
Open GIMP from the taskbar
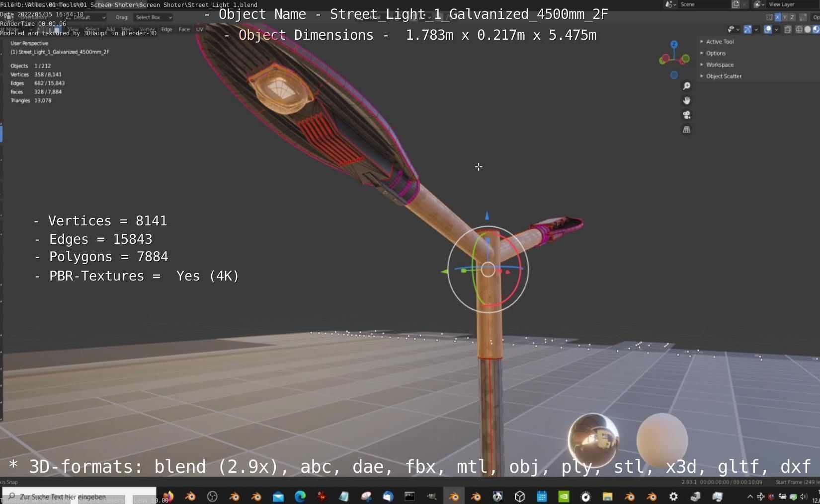pyautogui.click(x=431, y=496)
